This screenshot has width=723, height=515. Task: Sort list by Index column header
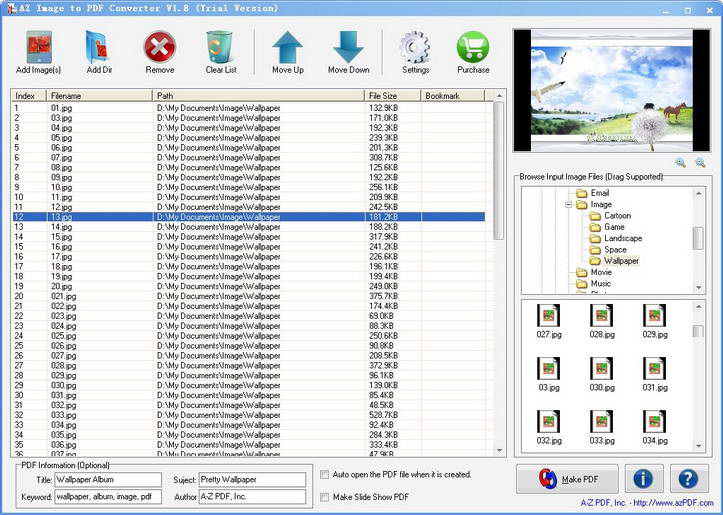point(29,96)
